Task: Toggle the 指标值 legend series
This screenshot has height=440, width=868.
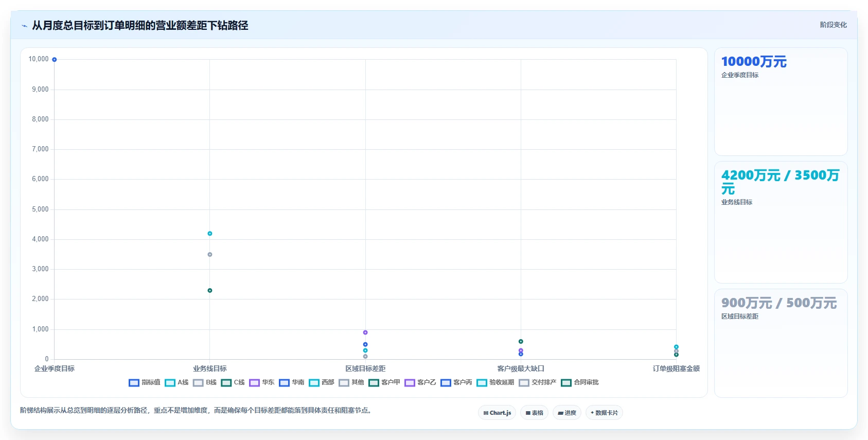Action: pyautogui.click(x=145, y=382)
